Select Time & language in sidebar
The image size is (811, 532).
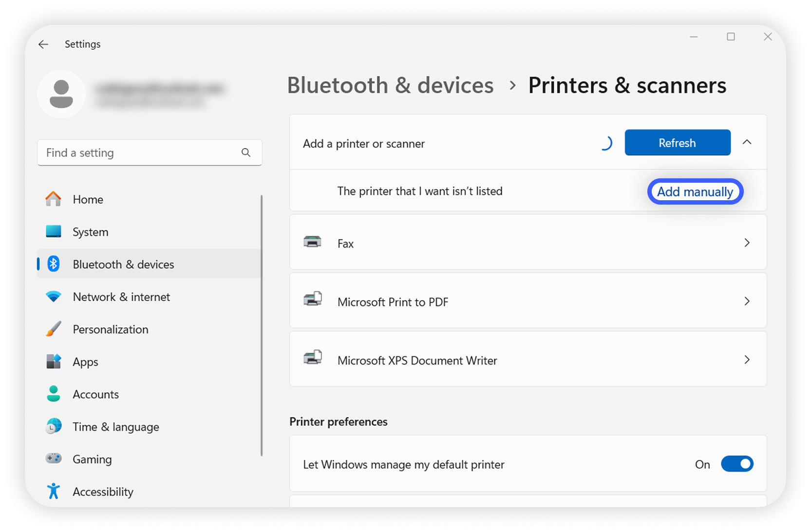tap(54, 426)
